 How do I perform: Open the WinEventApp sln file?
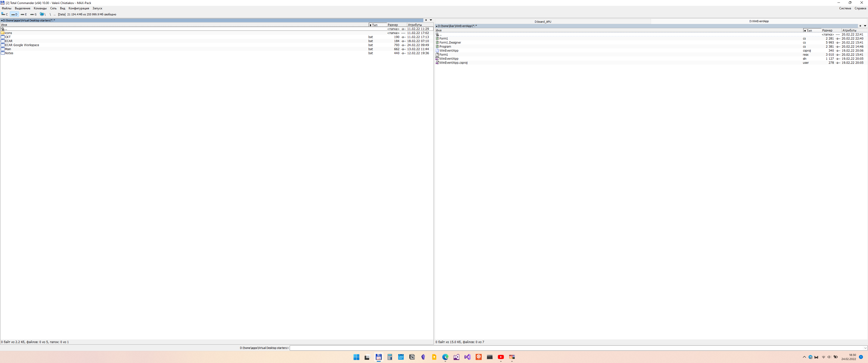(448, 58)
